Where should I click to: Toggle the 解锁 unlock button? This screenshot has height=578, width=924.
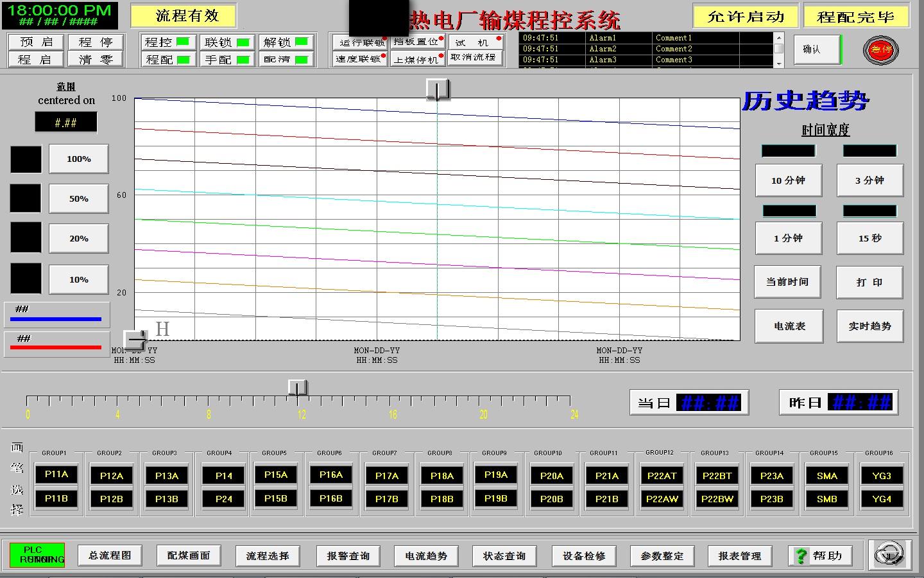[x=286, y=42]
